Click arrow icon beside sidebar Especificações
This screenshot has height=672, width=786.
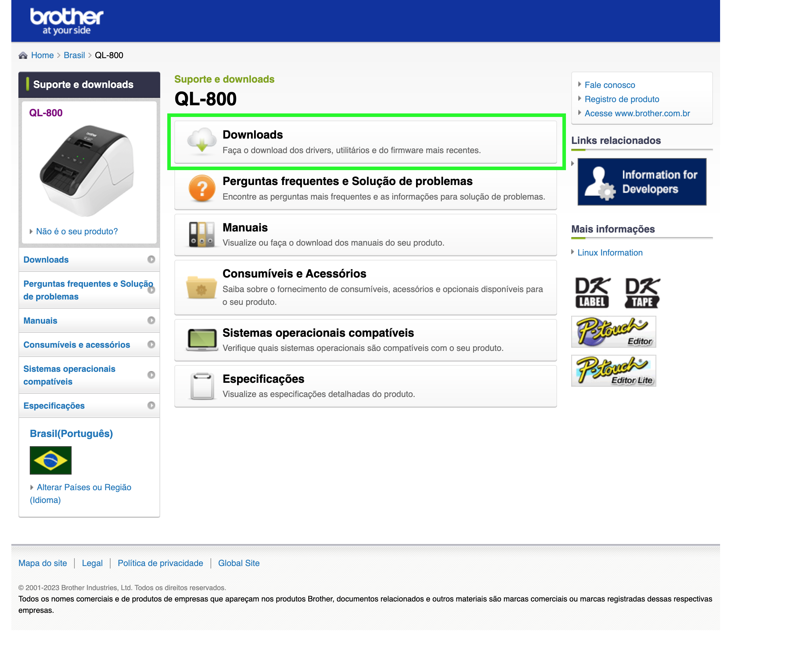tap(151, 405)
